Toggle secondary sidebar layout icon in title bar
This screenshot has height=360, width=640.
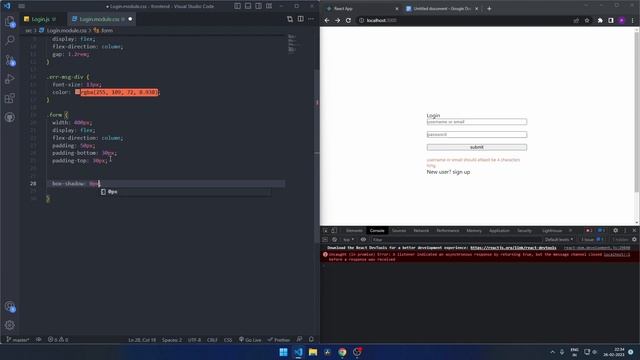pyautogui.click(x=259, y=6)
